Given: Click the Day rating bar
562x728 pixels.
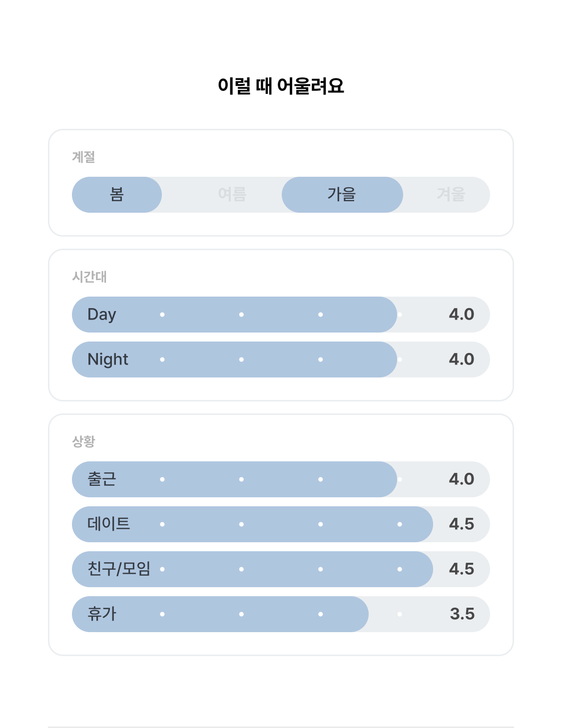Looking at the screenshot, I should pyautogui.click(x=281, y=315).
